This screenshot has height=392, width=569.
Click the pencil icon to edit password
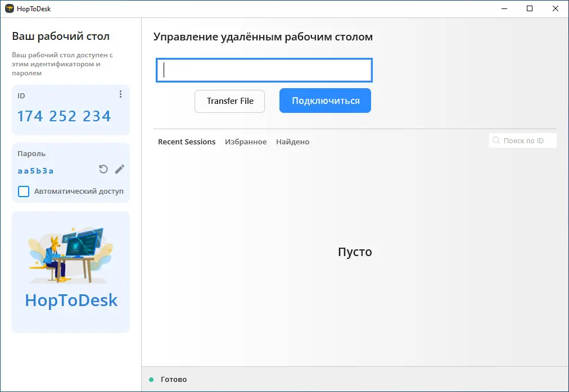coord(120,169)
